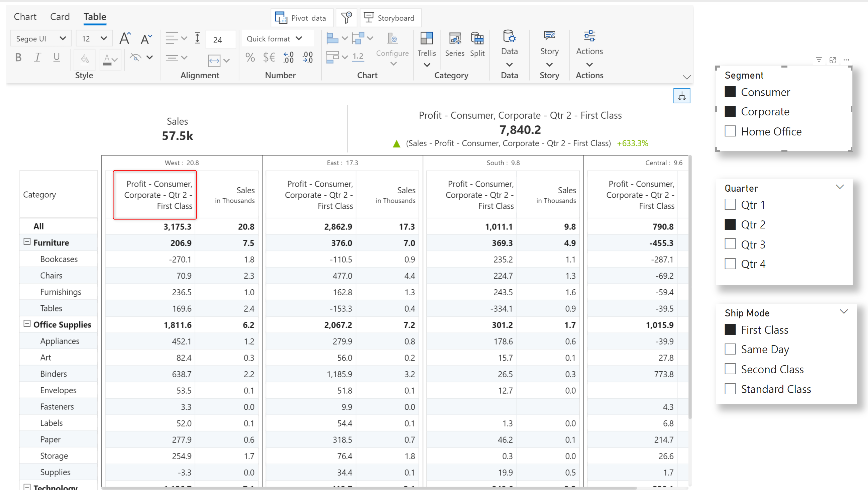Click the Italic formatting icon
Viewport: 868px width, 493px height.
(37, 58)
